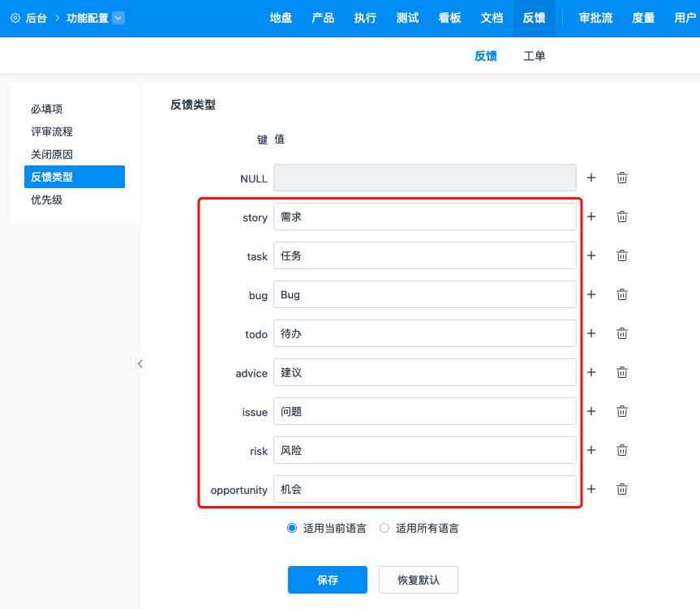Screen dimensions: 700x609
Task: Remove the advice row using trash icon
Action: (x=622, y=372)
